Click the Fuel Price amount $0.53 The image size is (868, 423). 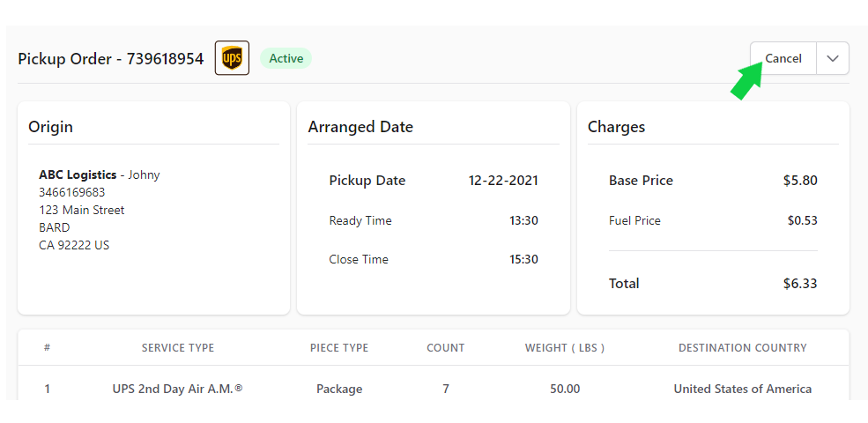point(802,221)
